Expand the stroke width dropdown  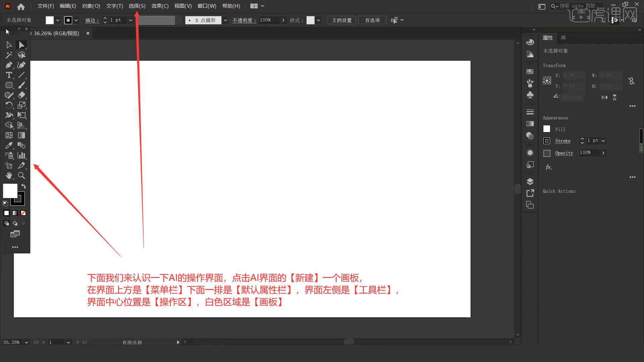131,20
